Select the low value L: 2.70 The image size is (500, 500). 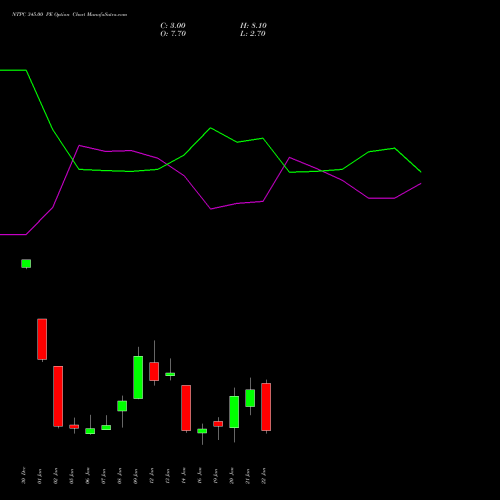(253, 34)
